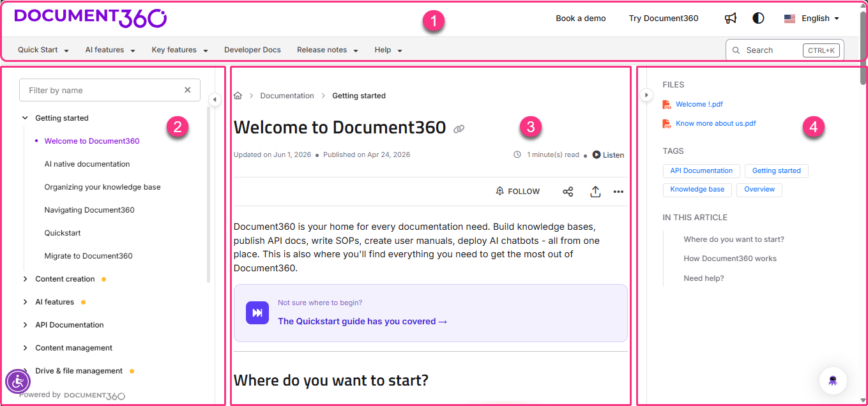Click Documentation breadcrumb
The width and height of the screenshot is (868, 406).
(287, 96)
